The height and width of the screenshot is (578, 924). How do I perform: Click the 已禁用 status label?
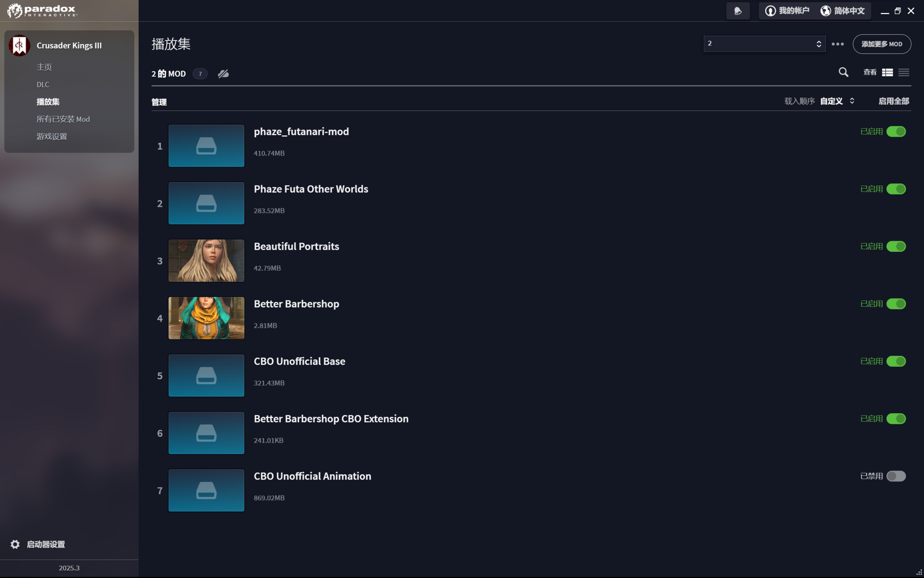tap(872, 476)
